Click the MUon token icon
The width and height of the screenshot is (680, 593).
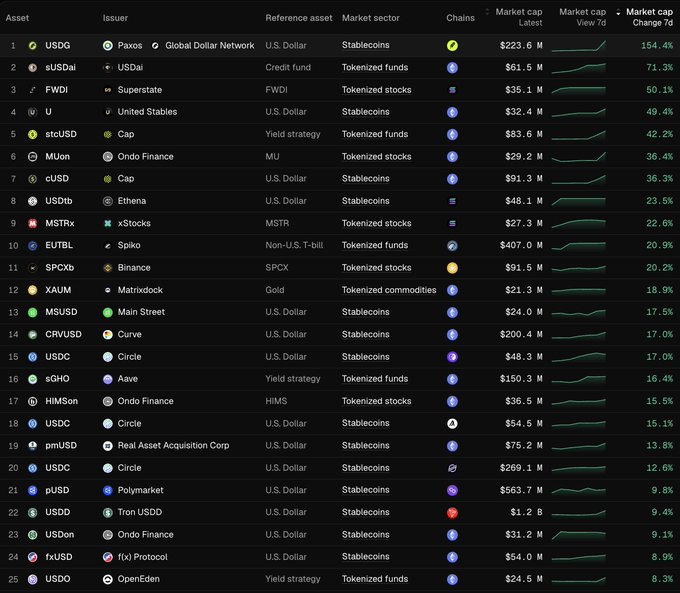(x=33, y=157)
